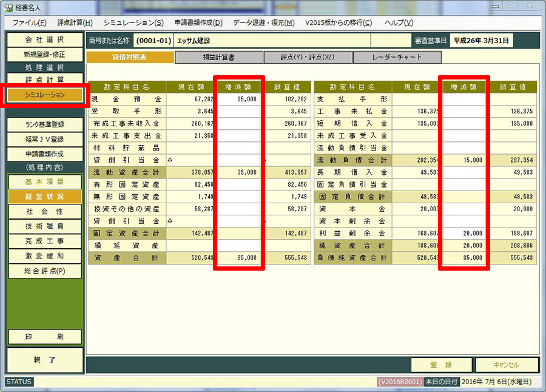Click the company code (0001-01)
This screenshot has width=546, height=392.
point(153,41)
